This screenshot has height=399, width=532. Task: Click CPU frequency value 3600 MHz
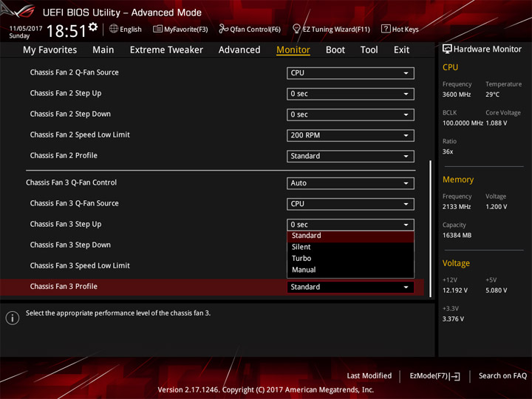coord(457,95)
